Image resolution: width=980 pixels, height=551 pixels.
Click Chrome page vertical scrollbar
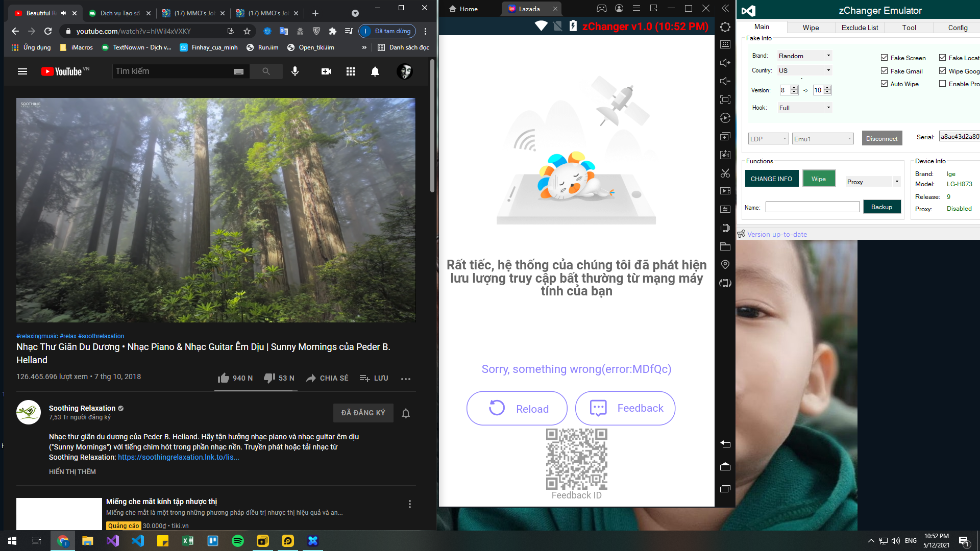(432, 125)
